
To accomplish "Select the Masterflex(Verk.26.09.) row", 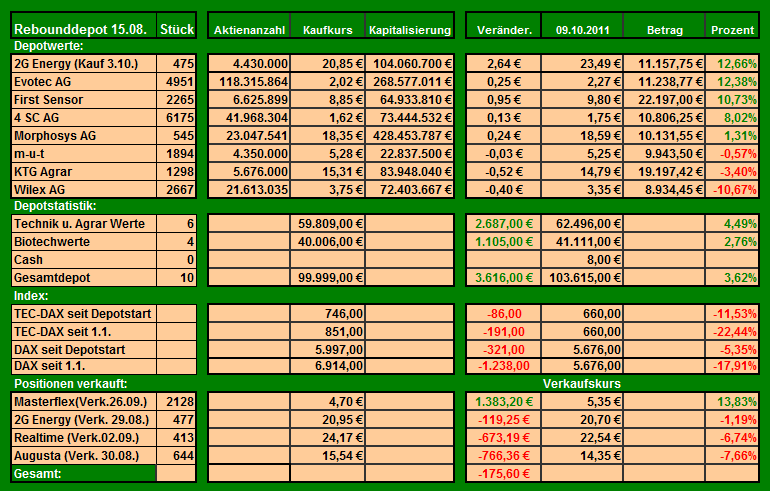I will (x=84, y=402).
